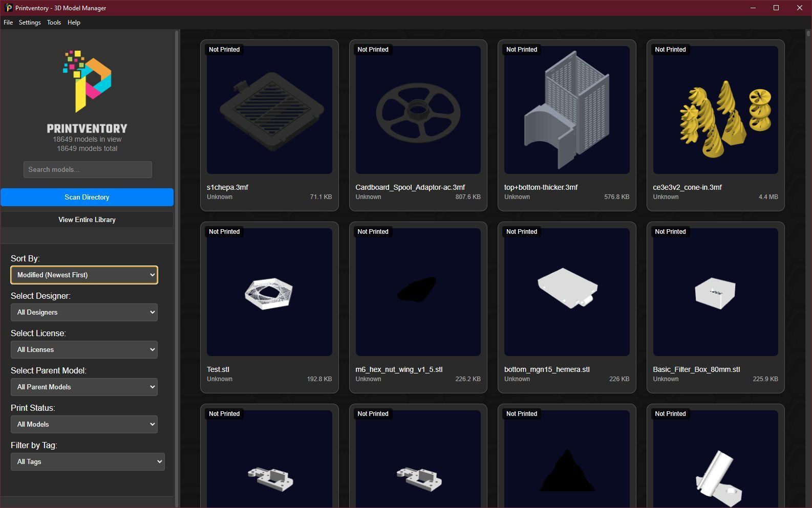Viewport: 812px width, 508px height.
Task: Click the Printventory title bar app icon
Action: click(8, 8)
